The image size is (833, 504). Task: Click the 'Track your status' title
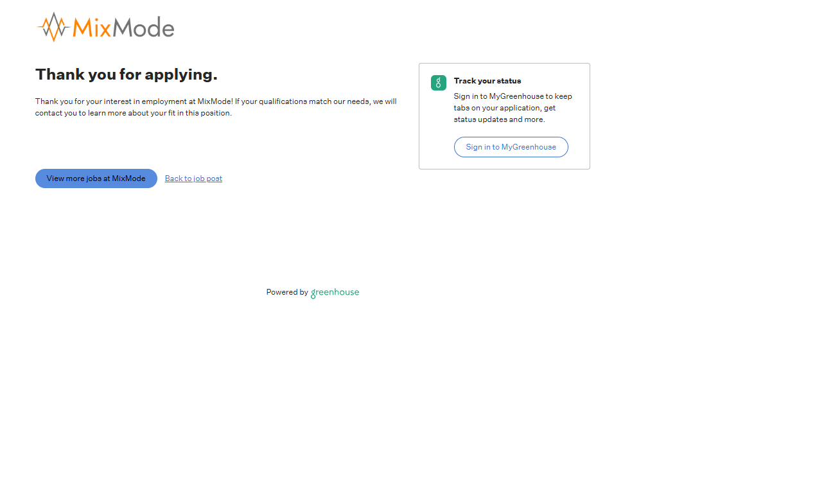point(487,81)
